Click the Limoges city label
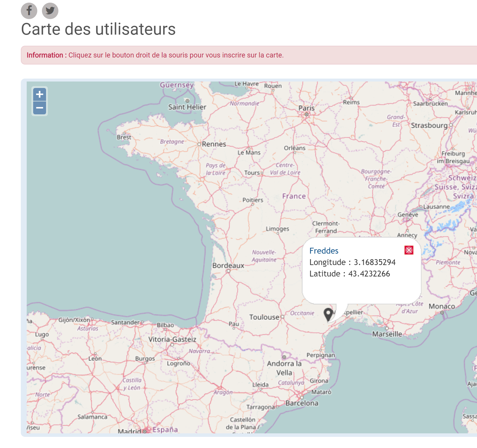This screenshot has width=477, height=448. (278, 229)
